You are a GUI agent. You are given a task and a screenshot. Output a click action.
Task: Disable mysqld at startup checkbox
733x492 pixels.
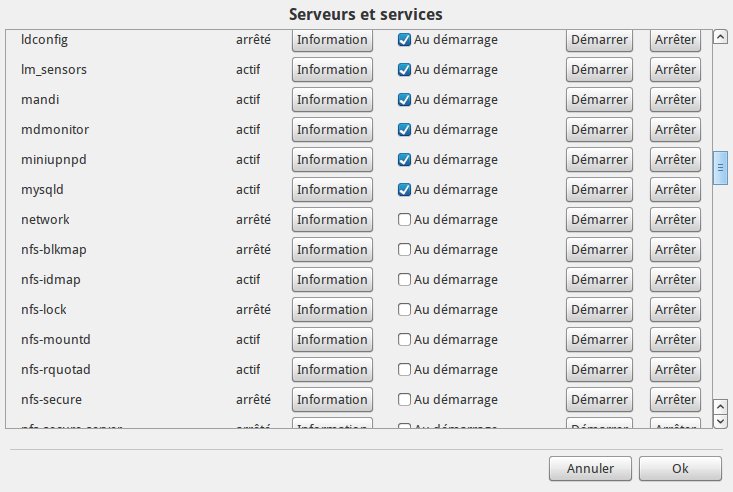(x=405, y=190)
